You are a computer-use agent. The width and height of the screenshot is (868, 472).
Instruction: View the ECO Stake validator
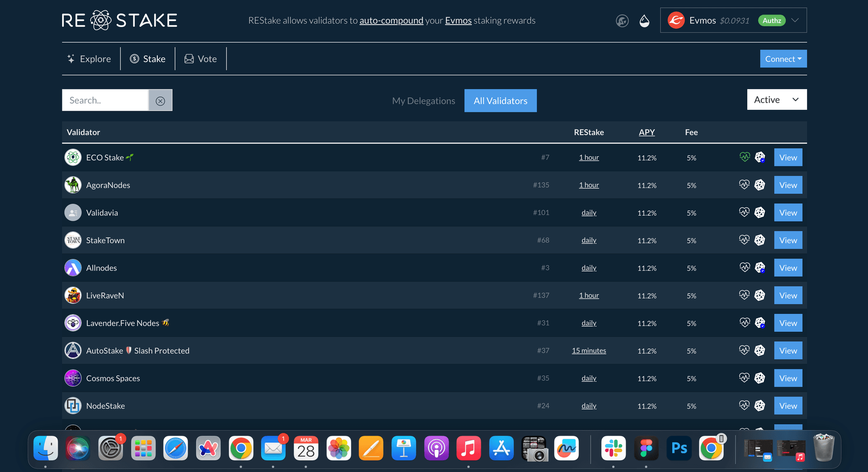[x=788, y=157]
